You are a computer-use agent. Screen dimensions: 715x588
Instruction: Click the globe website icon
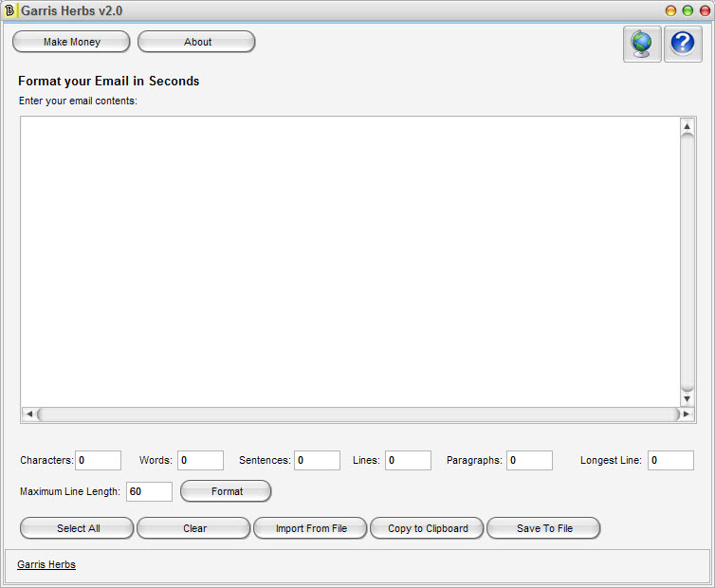[x=642, y=44]
